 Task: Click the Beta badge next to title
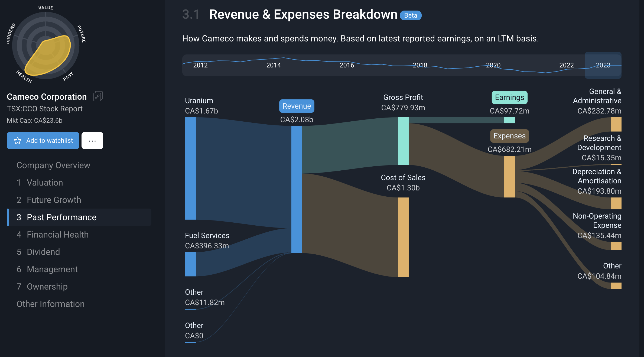tap(410, 15)
